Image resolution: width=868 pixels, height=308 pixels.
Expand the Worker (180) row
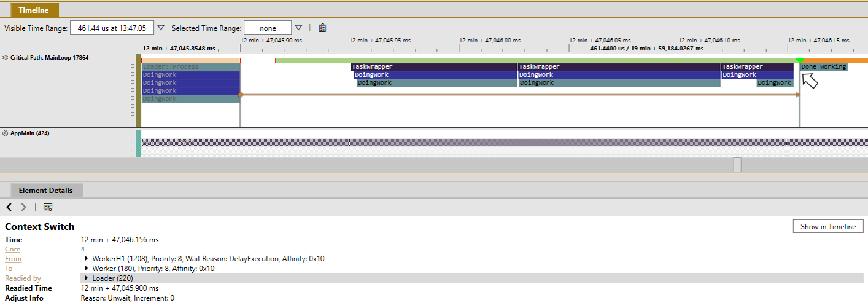point(87,269)
